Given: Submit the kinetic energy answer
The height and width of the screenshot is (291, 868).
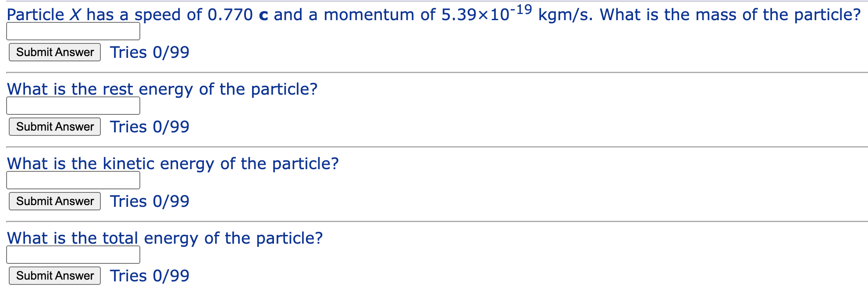Looking at the screenshot, I should [x=54, y=201].
